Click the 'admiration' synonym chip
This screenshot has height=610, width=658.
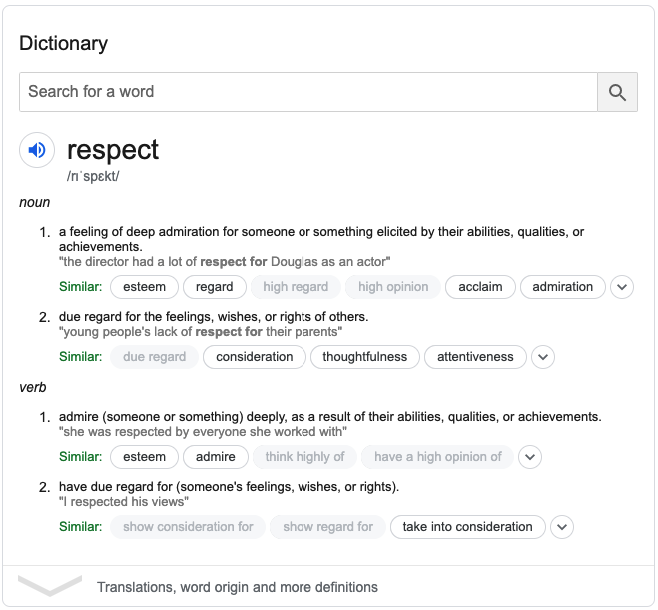coord(563,287)
